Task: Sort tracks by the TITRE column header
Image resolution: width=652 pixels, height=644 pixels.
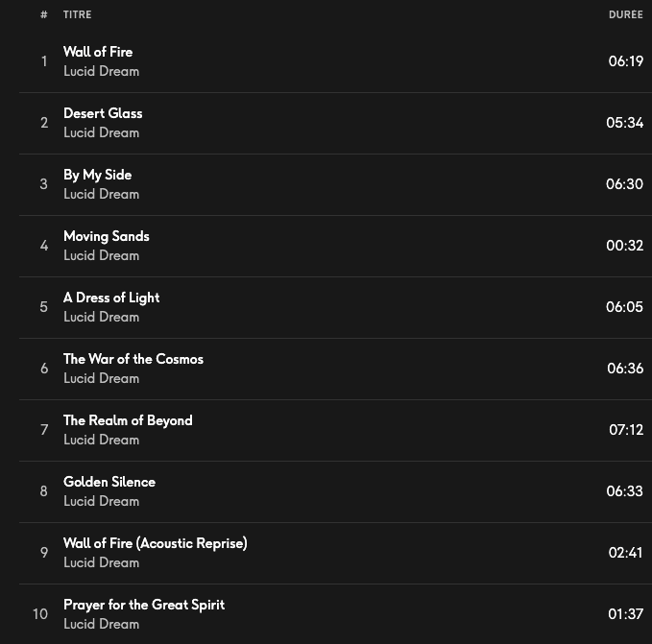Action: pyautogui.click(x=78, y=14)
